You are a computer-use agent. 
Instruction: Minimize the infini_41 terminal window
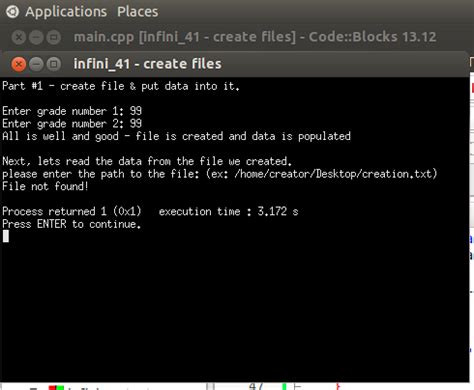point(36,64)
